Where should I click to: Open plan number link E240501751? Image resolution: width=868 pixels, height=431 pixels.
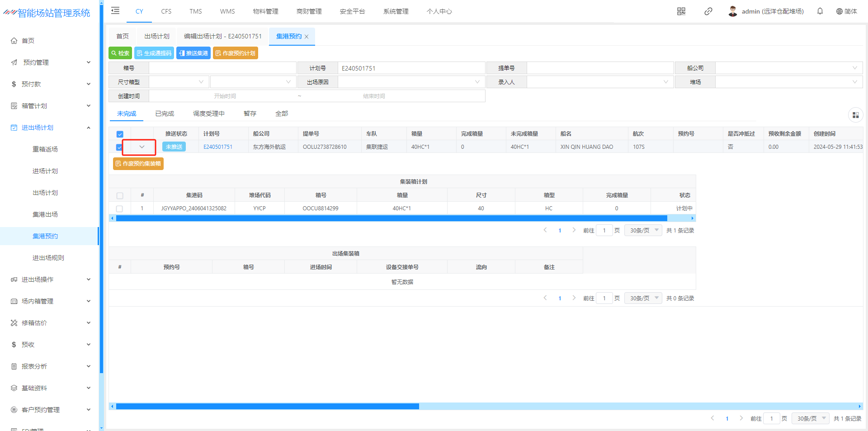pyautogui.click(x=218, y=147)
